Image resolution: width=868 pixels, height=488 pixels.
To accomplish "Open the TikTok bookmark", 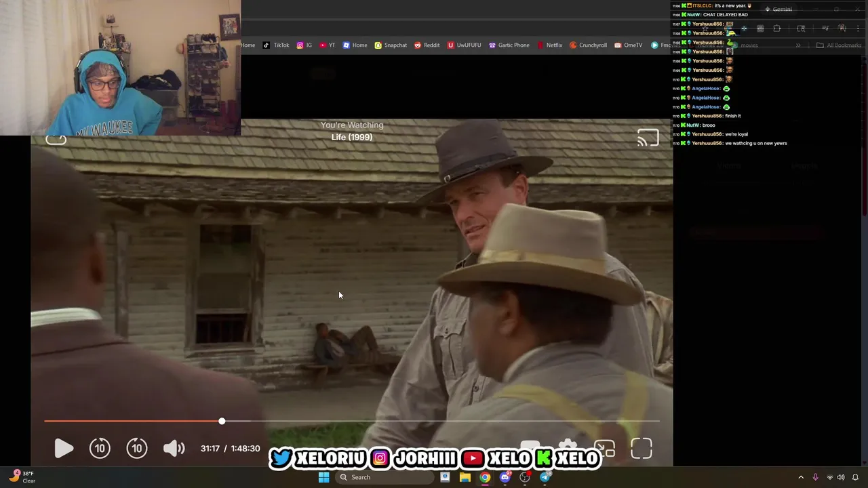I will pyautogui.click(x=276, y=45).
